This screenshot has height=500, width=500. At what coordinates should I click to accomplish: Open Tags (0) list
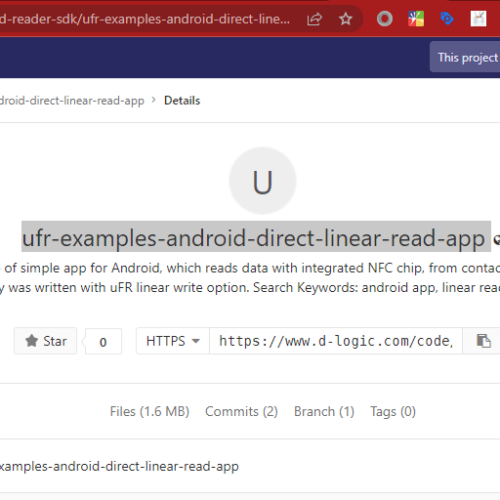click(393, 411)
